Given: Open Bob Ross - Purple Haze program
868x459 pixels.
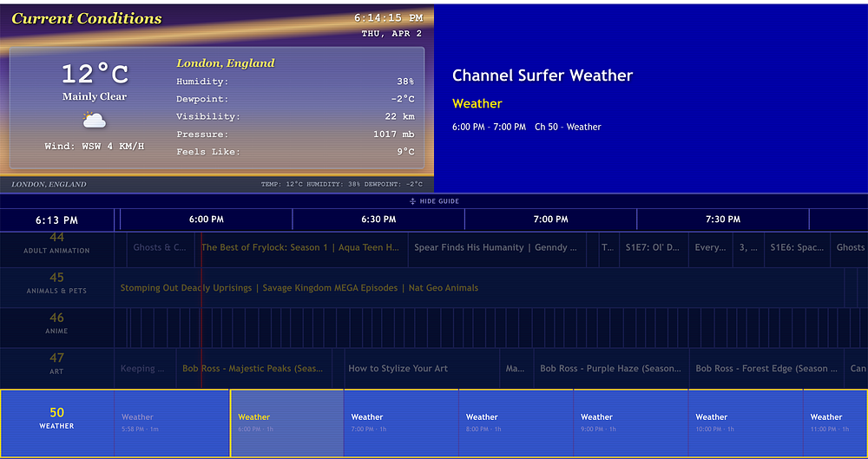Looking at the screenshot, I should [611, 368].
